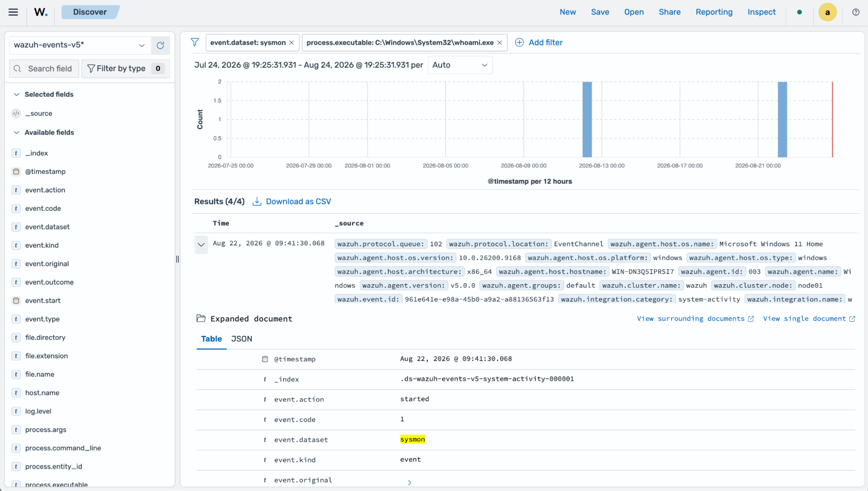Open the hamburger navigation menu
This screenshot has height=491, width=868.
[x=13, y=12]
